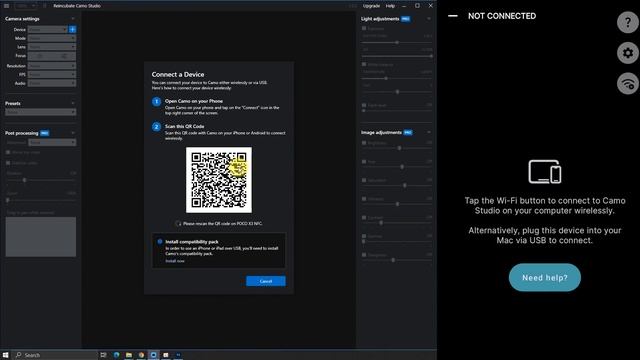This screenshot has width=640, height=360.
Task: Click the PRO badge beside Post processing
Action: pos(44,133)
